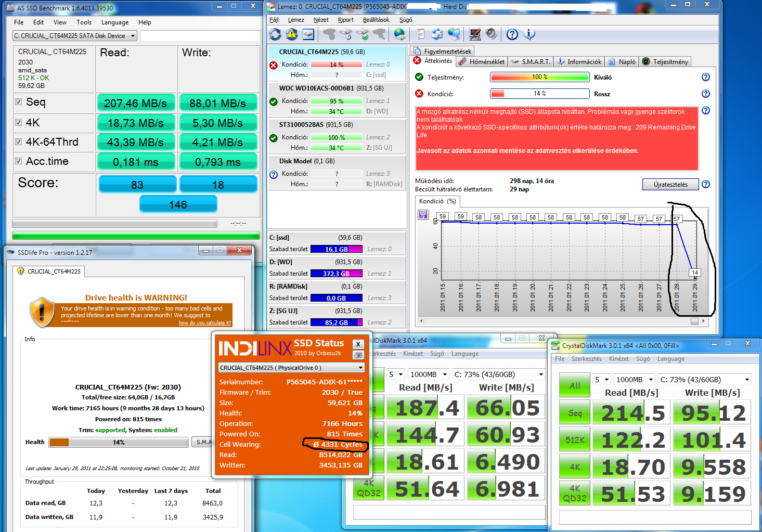Screen dimensions: 762x532
Task: Click the notepad report toolbar icon
Action: [420, 34]
